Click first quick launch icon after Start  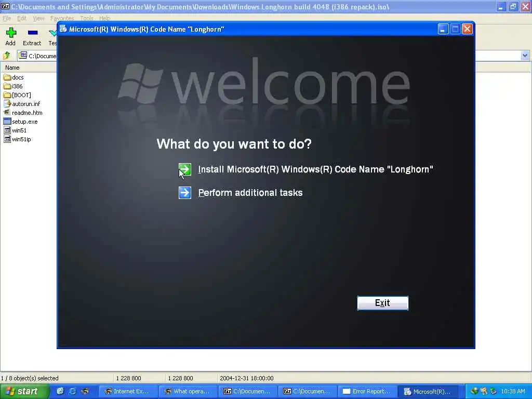(x=60, y=391)
